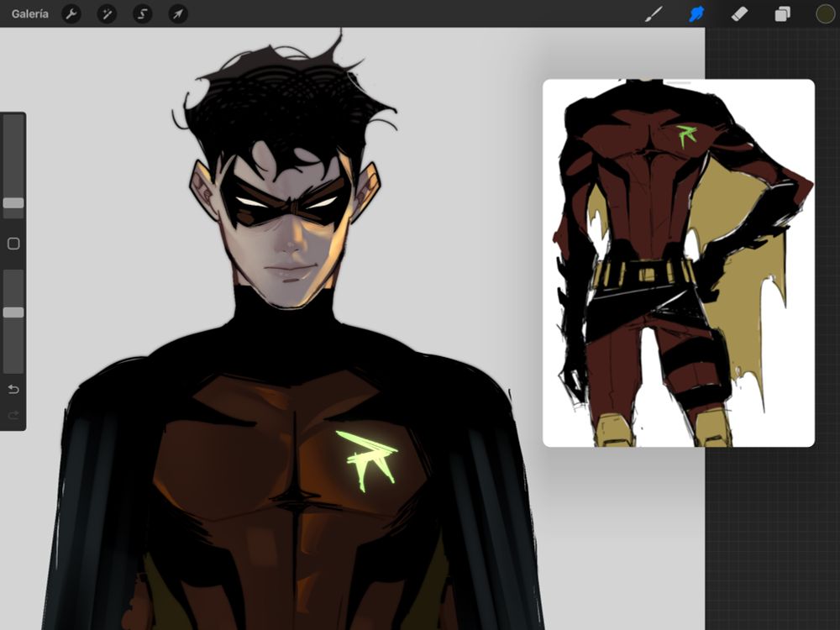Tap the square Modify button in sidebar
This screenshot has height=630, width=840.
[x=13, y=244]
